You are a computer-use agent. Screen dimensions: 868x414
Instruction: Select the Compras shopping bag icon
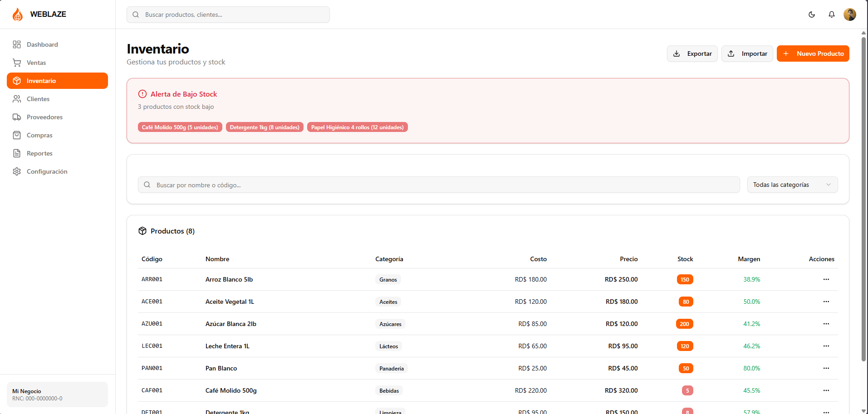tap(17, 135)
